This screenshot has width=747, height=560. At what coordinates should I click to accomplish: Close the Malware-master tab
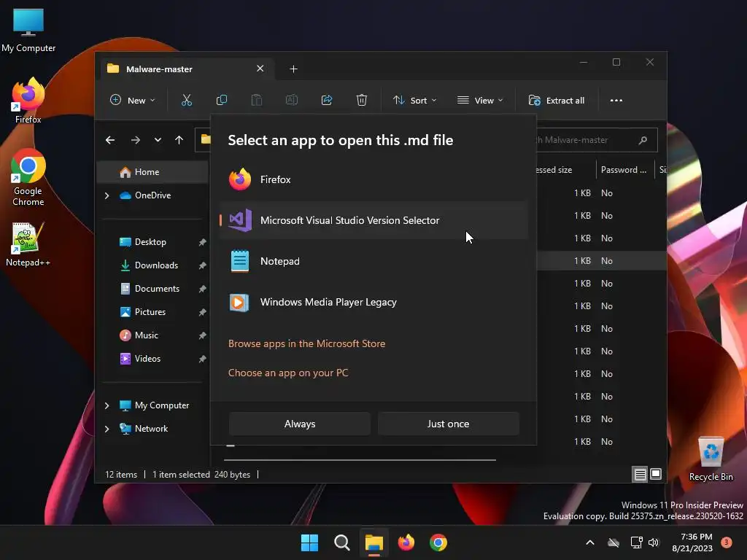coord(260,69)
